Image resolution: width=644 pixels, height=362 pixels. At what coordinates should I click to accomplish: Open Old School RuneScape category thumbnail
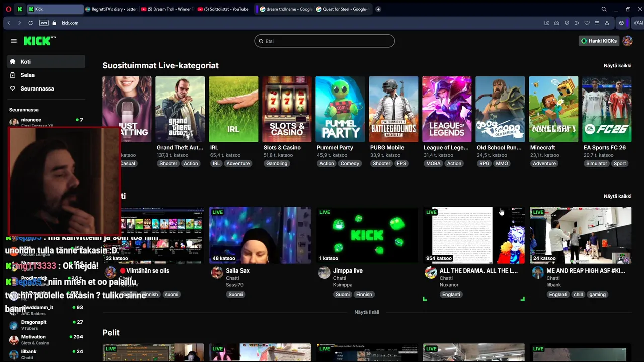click(x=500, y=109)
